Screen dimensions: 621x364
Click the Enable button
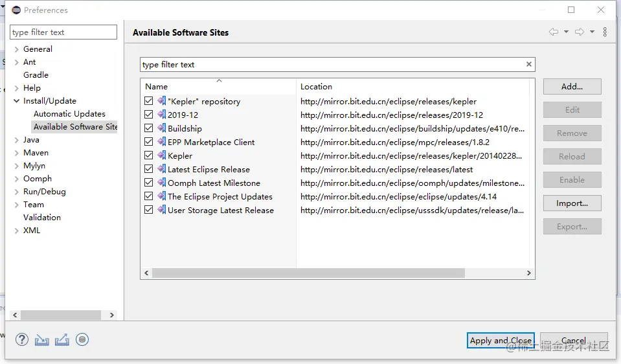tap(572, 180)
